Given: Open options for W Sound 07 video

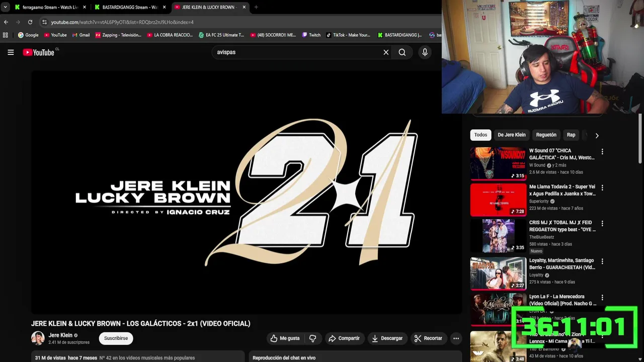Looking at the screenshot, I should click(602, 151).
